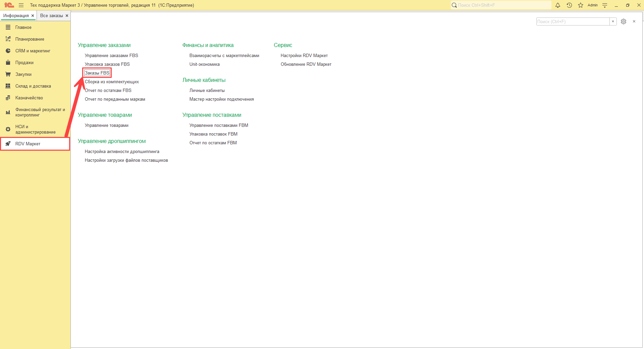Open favorites star
Screen dimensions: 644x349
[581, 5]
